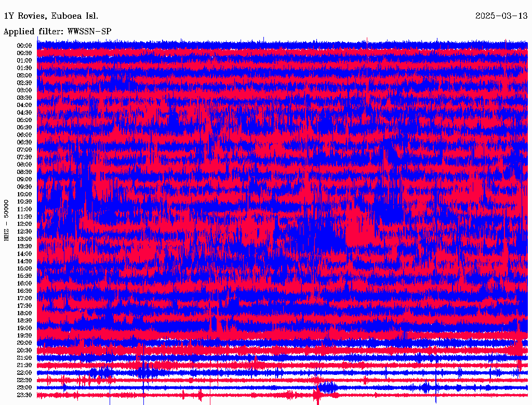This screenshot has width=532, height=405.
Task: Select the 10:30 time label
Action: pyautogui.click(x=24, y=202)
